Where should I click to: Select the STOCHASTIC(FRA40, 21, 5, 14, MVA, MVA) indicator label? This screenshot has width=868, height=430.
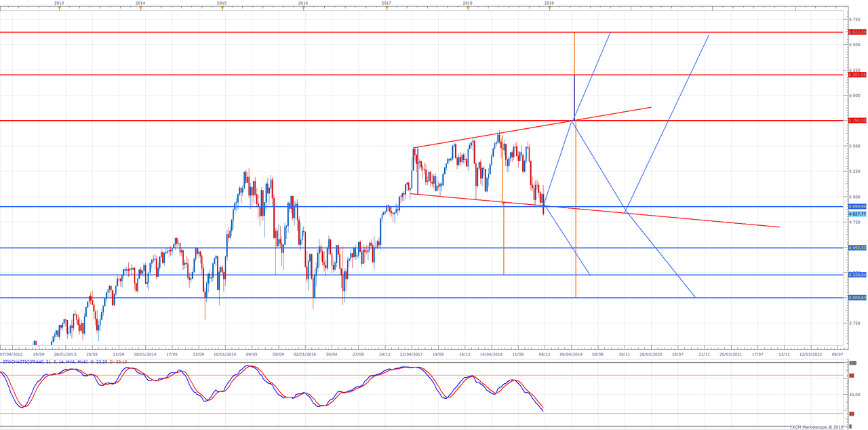click(x=46, y=362)
